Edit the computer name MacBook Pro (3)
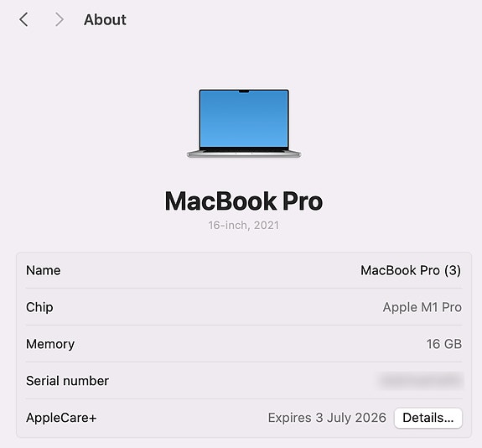 tap(411, 270)
